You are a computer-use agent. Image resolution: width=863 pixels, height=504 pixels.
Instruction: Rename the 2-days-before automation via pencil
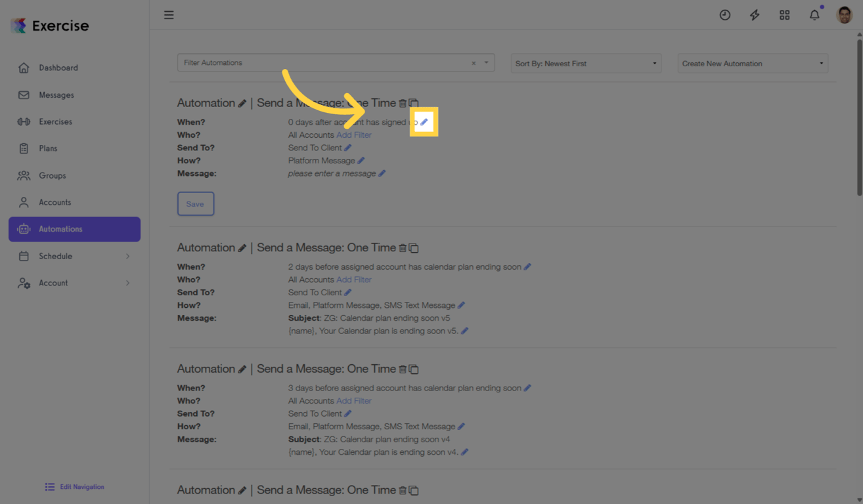pos(242,248)
